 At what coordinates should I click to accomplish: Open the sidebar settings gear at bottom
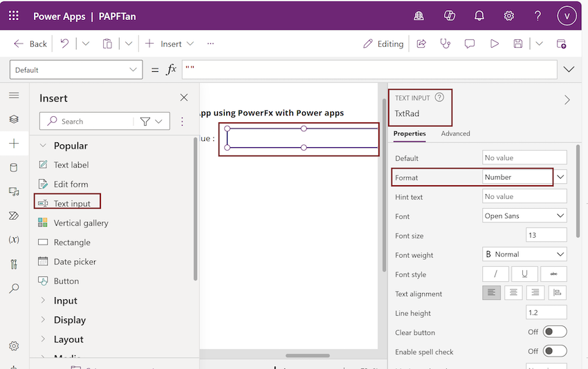point(14,346)
